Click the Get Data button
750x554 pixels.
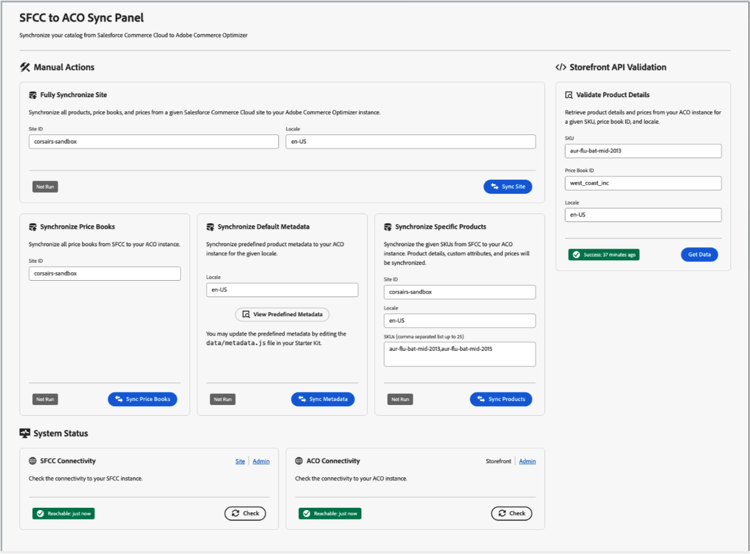coord(699,255)
